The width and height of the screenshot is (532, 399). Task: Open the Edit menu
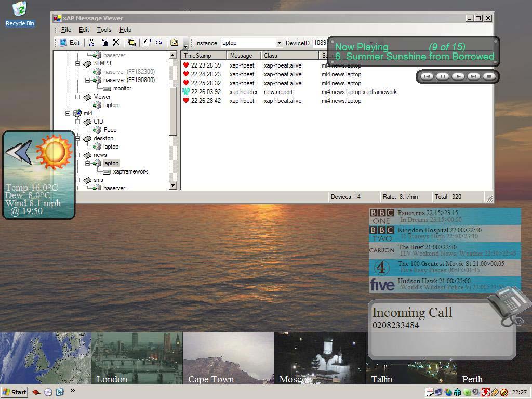(x=84, y=30)
